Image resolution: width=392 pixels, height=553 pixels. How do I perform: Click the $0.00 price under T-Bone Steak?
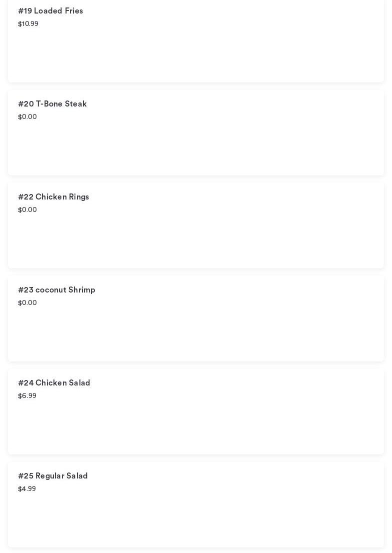coord(27,117)
